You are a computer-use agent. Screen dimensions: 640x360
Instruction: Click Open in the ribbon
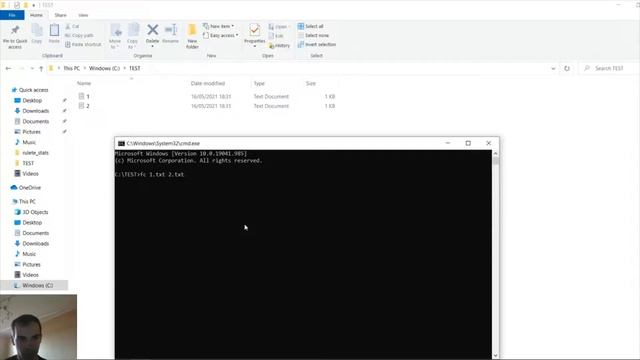coord(280,27)
